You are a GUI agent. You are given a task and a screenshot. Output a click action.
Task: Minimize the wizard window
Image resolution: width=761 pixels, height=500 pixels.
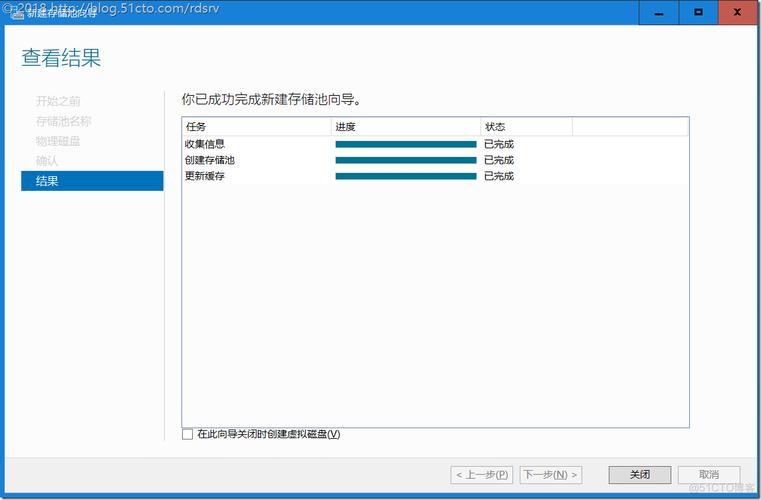click(x=659, y=12)
